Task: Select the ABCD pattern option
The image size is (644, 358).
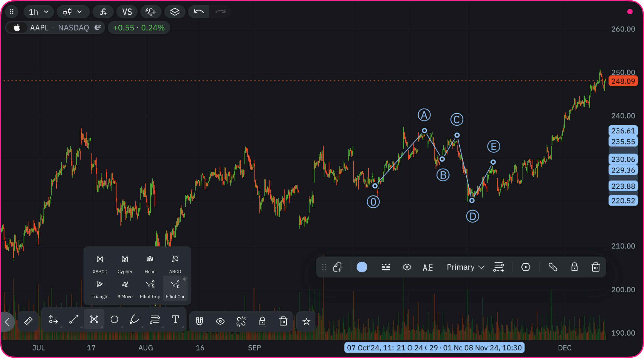Action: click(175, 264)
